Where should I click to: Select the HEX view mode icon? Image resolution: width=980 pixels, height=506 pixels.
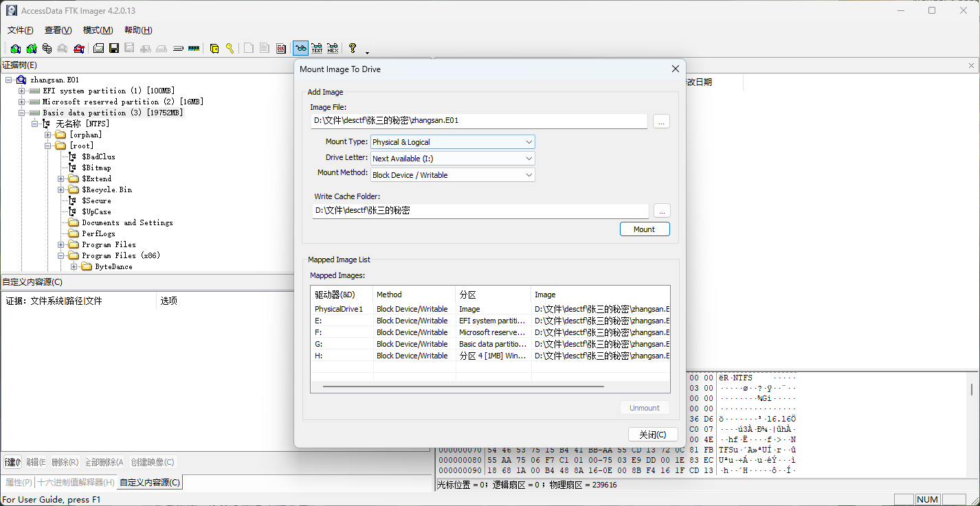[x=333, y=48]
